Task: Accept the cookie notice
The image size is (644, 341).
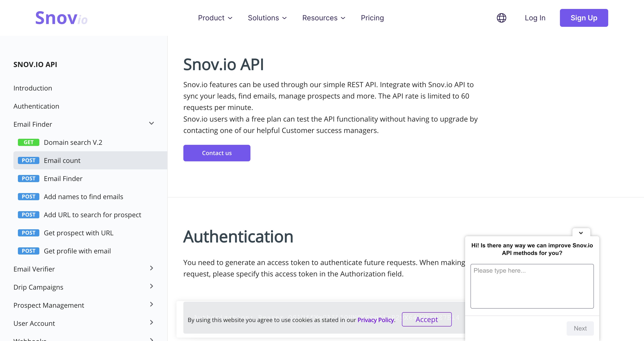Action: [426, 319]
